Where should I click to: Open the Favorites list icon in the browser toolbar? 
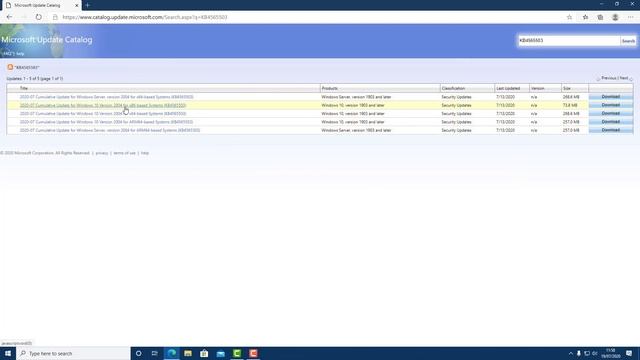tap(585, 17)
